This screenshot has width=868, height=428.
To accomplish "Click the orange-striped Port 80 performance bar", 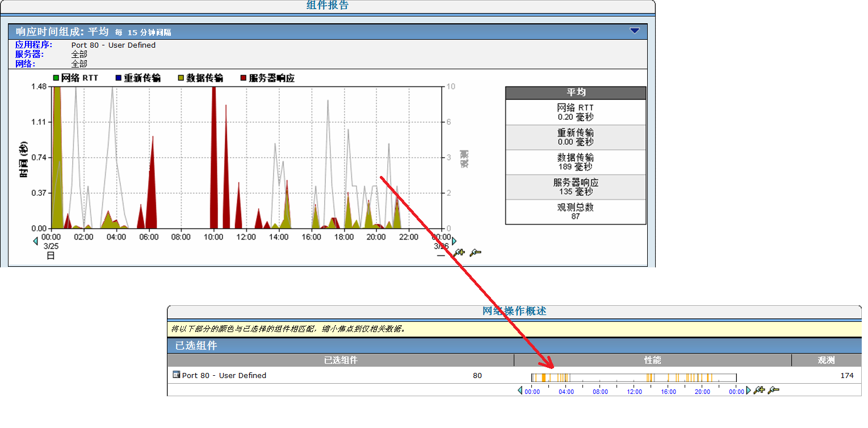I will [634, 377].
